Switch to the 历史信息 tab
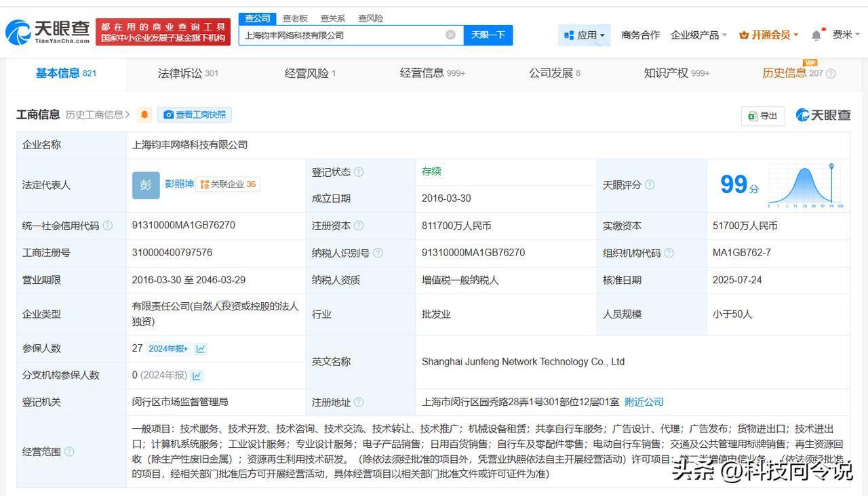Screen dimensions: 868x496 pos(792,73)
